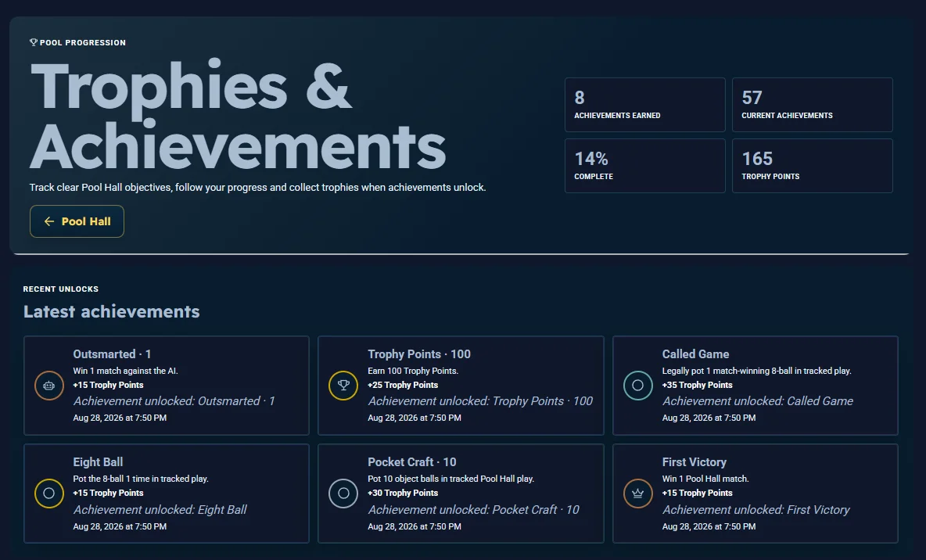Screen dimensions: 926x560
Task: Click '+25 Trophy Points' reward text
Action: tap(404, 385)
